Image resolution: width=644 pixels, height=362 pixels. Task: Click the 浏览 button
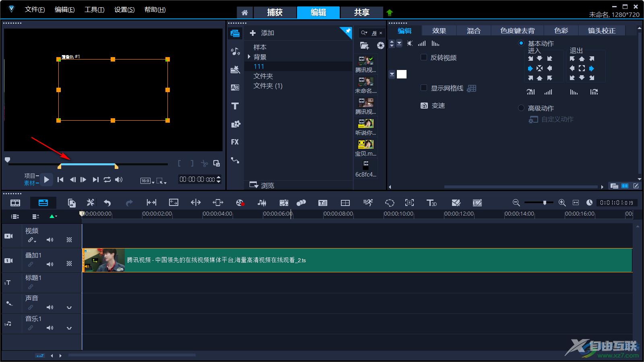[x=262, y=185]
